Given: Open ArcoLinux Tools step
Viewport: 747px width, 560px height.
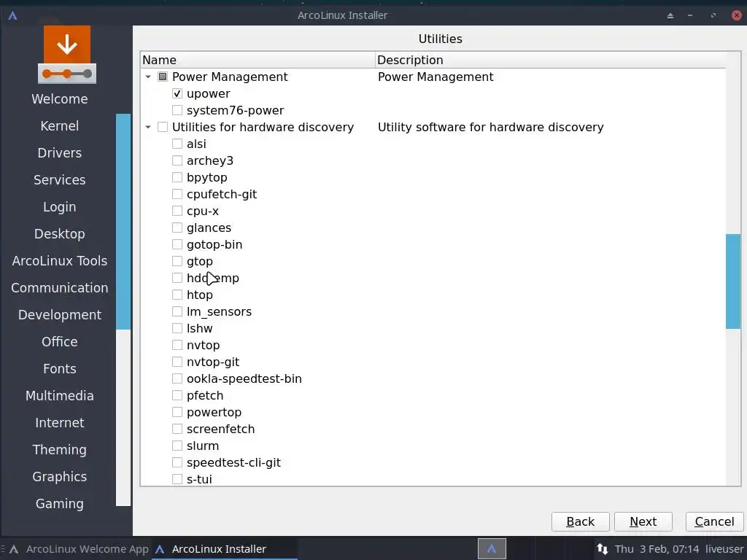Looking at the screenshot, I should [60, 261].
